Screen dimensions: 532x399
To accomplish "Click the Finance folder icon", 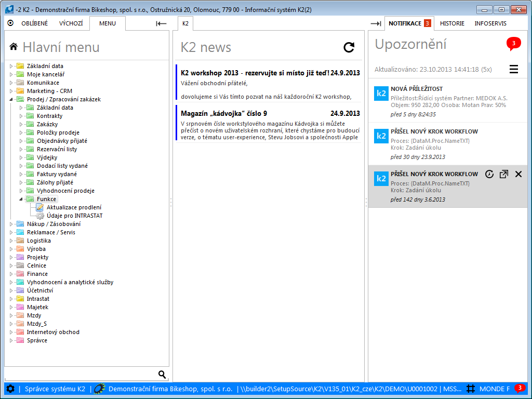I will click(20, 274).
